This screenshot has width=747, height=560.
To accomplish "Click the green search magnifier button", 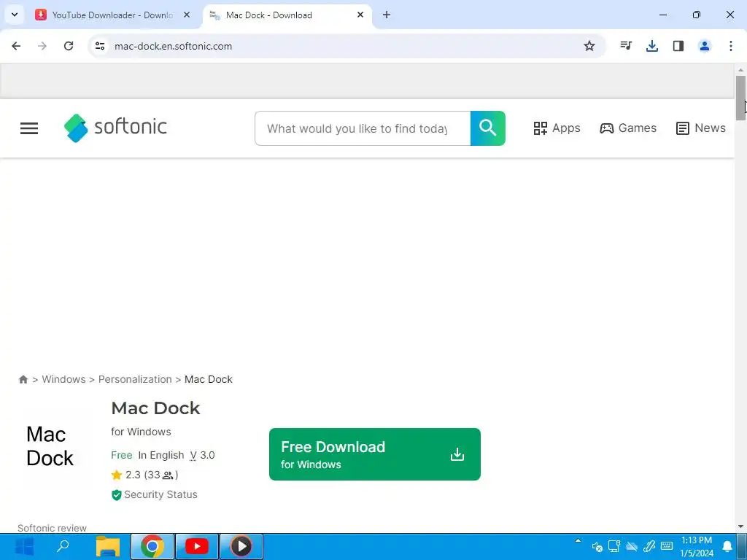I will [488, 128].
